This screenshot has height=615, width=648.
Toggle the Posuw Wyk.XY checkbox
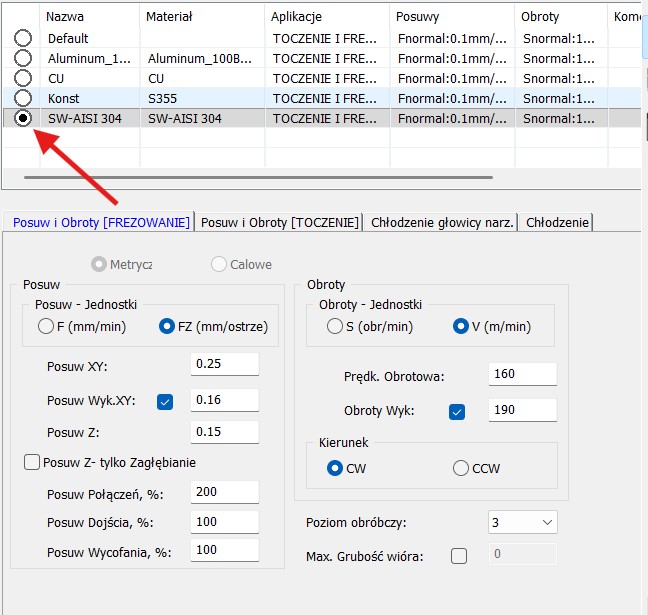pyautogui.click(x=166, y=402)
